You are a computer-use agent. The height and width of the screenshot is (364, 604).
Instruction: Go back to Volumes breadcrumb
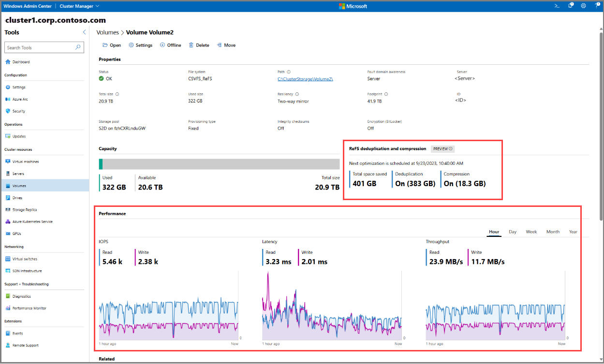pos(107,32)
